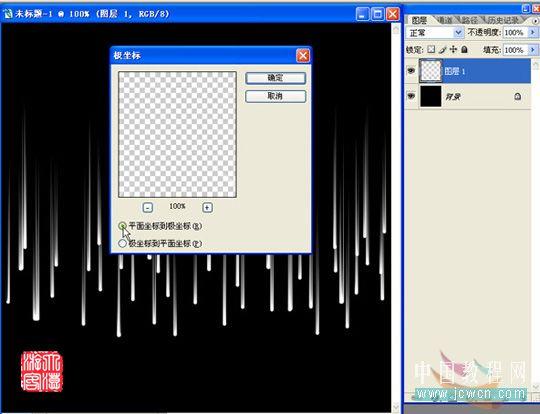Hide 背景 layer with its eye icon
Viewport: 540px width, 414px height.
click(x=411, y=96)
